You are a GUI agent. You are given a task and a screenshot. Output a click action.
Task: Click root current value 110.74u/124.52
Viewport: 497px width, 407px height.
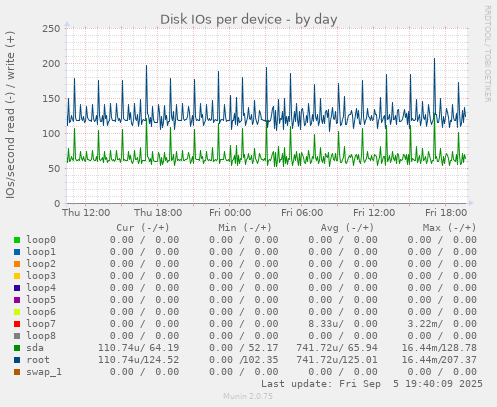(138, 360)
